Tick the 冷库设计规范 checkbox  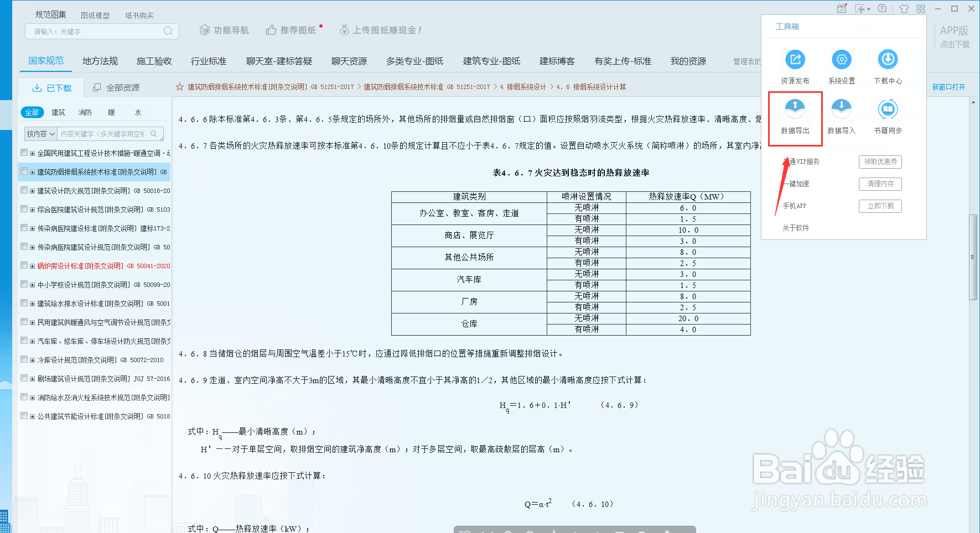point(23,359)
